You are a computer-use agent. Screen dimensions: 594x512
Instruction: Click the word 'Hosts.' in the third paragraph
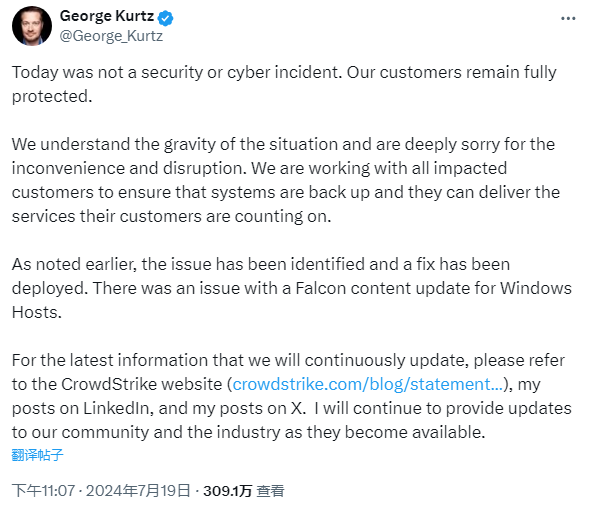37,312
